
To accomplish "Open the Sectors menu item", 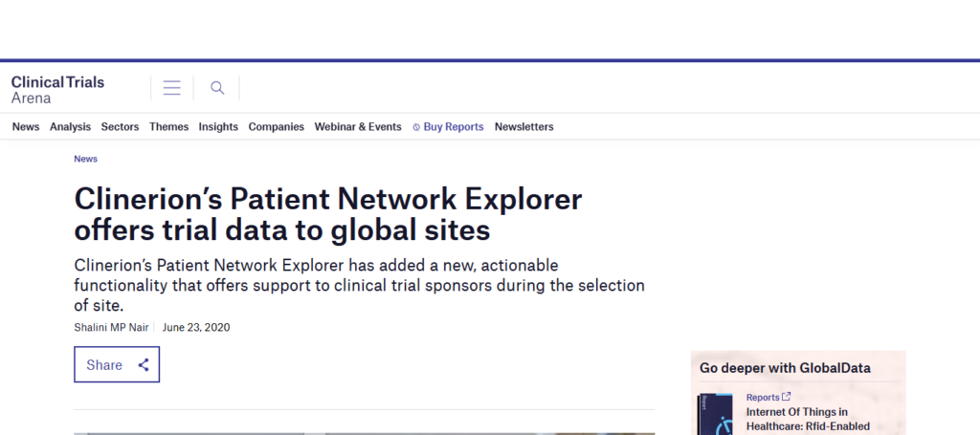I will (x=120, y=127).
